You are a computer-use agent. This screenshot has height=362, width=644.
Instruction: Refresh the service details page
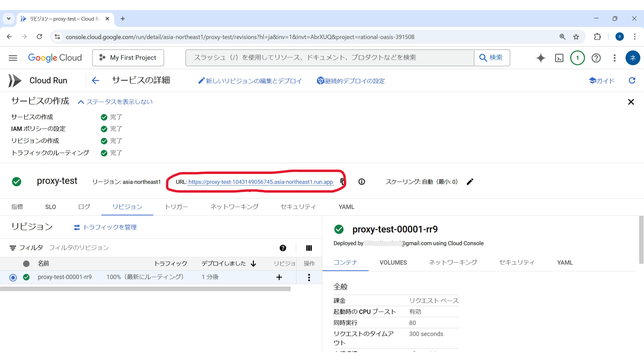click(x=632, y=80)
